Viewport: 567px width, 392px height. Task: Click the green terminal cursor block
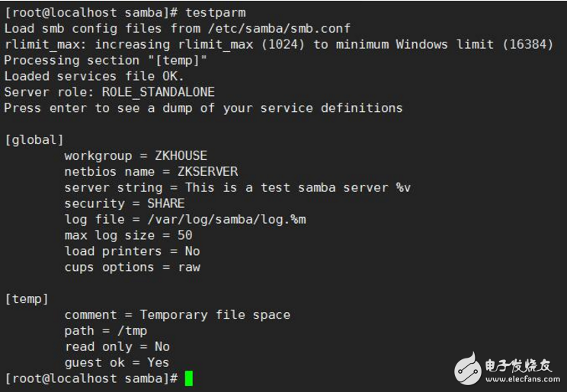coord(188,378)
